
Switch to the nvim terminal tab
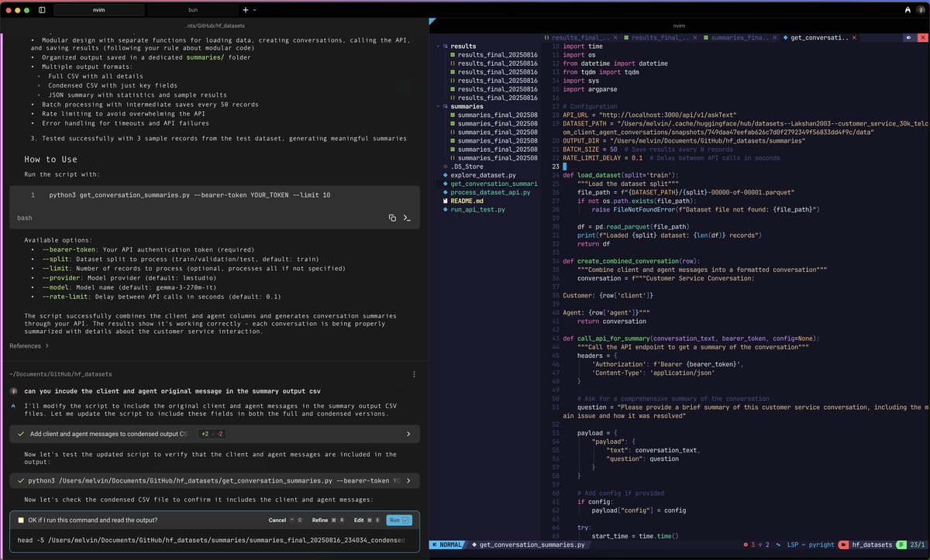(x=97, y=10)
